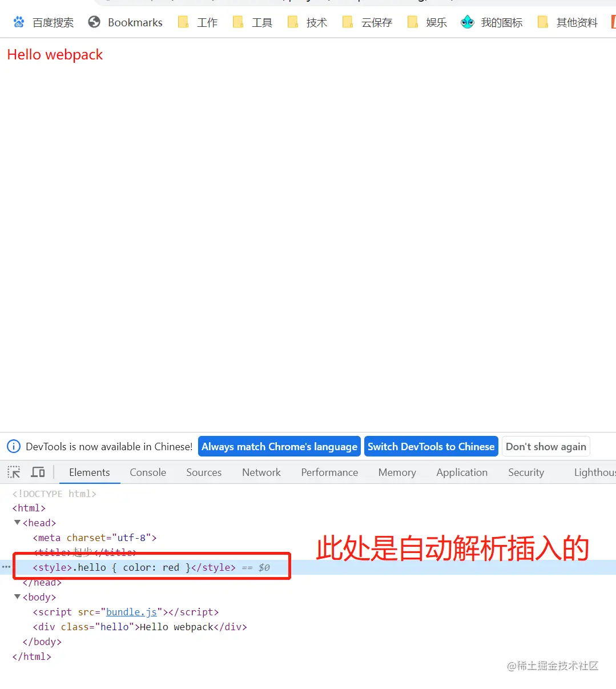Open the 工具 bookmark folder
Image resolution: width=616 pixels, height=689 pixels.
(252, 22)
